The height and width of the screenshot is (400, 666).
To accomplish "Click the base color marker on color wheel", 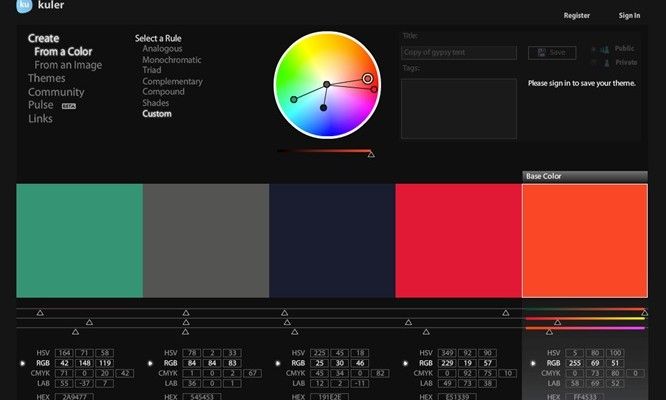I will (x=367, y=78).
